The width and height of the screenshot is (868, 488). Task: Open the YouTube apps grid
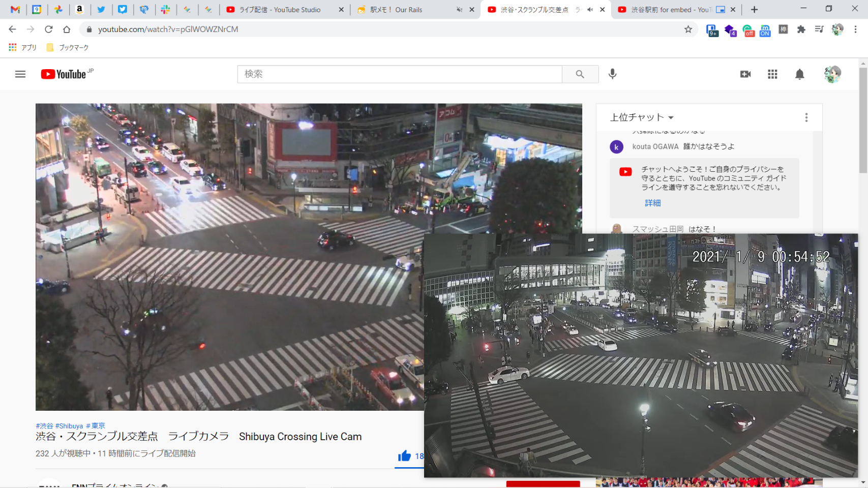click(772, 74)
